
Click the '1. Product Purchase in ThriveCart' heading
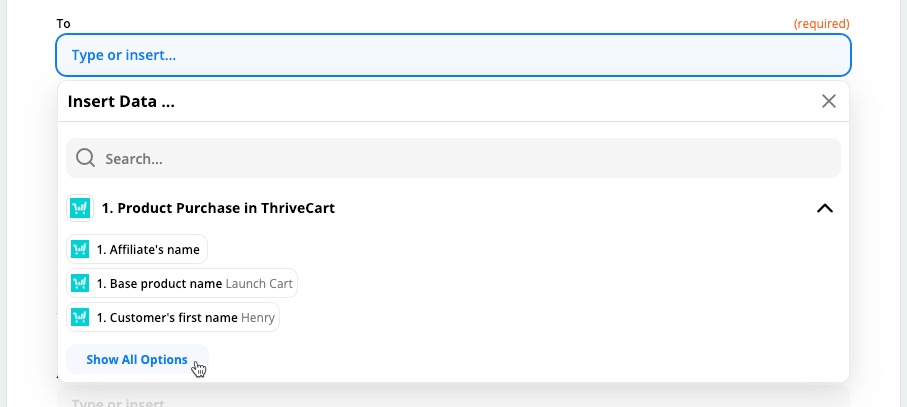pos(218,208)
